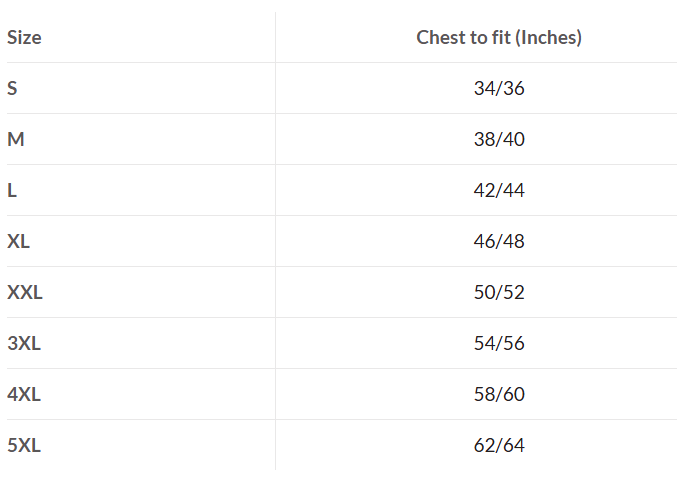This screenshot has width=677, height=485.
Task: Select the XL size cell
Action: 19,241
